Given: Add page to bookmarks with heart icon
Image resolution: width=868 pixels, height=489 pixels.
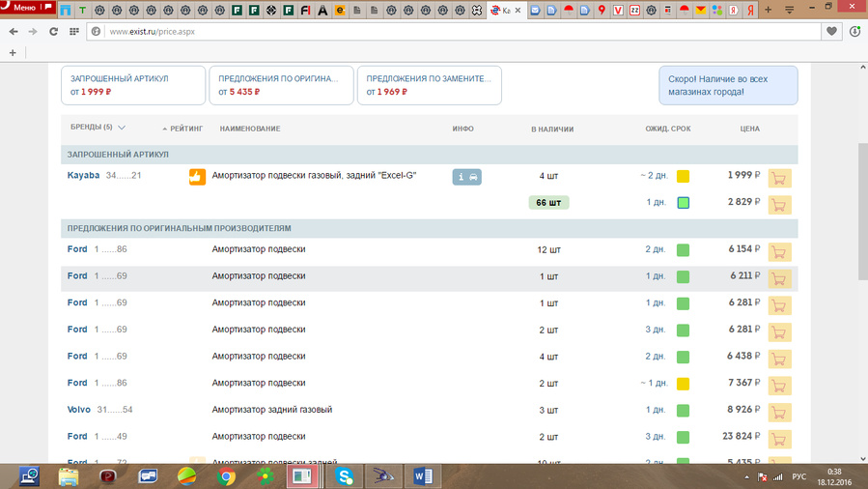Looking at the screenshot, I should pos(831,32).
